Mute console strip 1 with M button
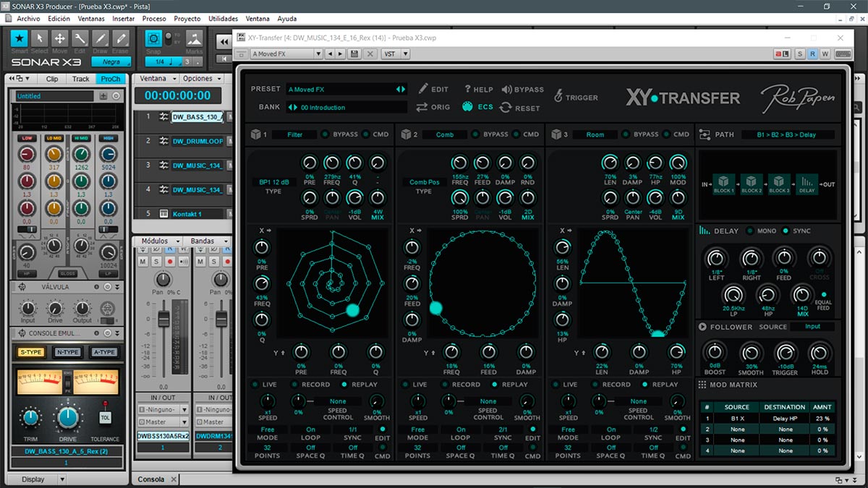This screenshot has width=868, height=488. (x=142, y=261)
